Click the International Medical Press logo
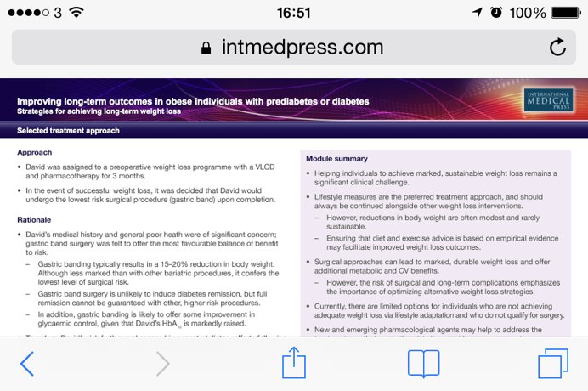The height and width of the screenshot is (391, 588). [x=549, y=99]
